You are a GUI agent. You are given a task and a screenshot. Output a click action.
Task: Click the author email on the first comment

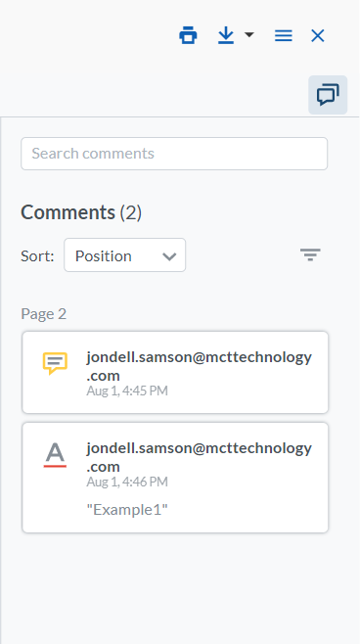200,366
